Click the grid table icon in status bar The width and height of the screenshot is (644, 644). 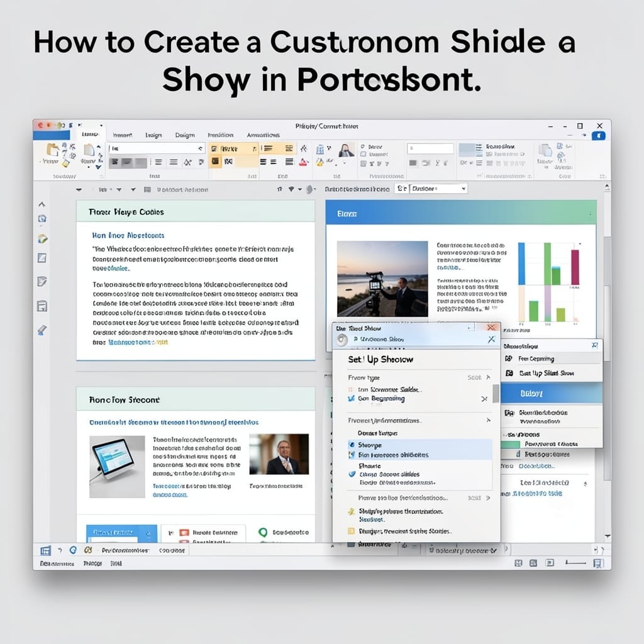[45, 550]
